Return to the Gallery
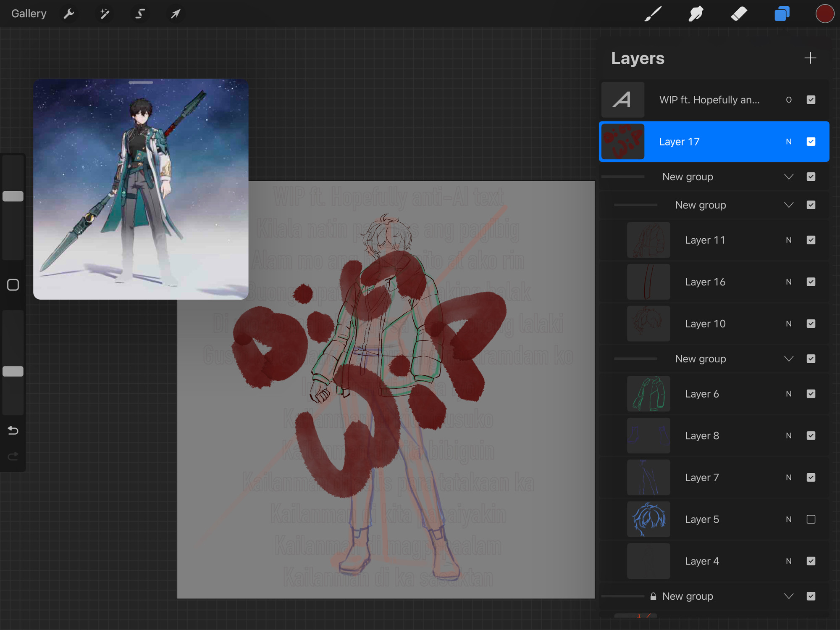This screenshot has height=630, width=840. click(29, 13)
